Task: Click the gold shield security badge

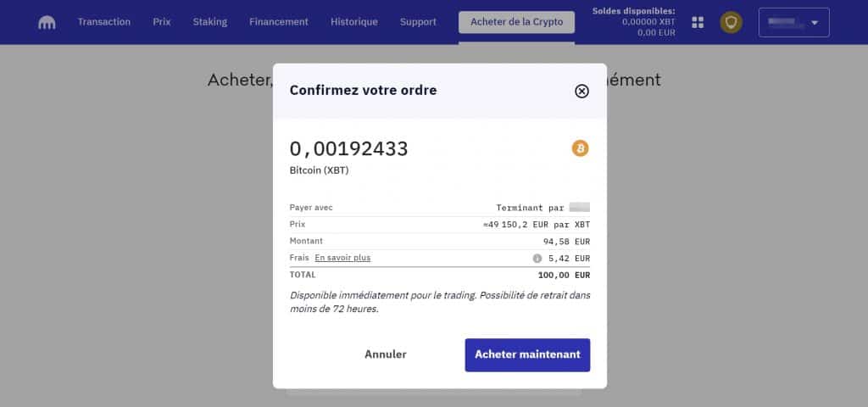Action: click(x=731, y=22)
